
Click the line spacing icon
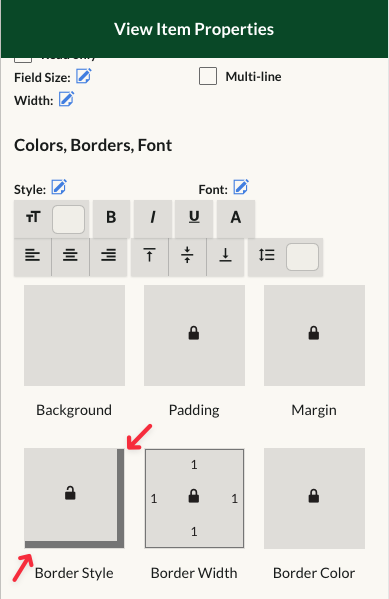coord(267,255)
